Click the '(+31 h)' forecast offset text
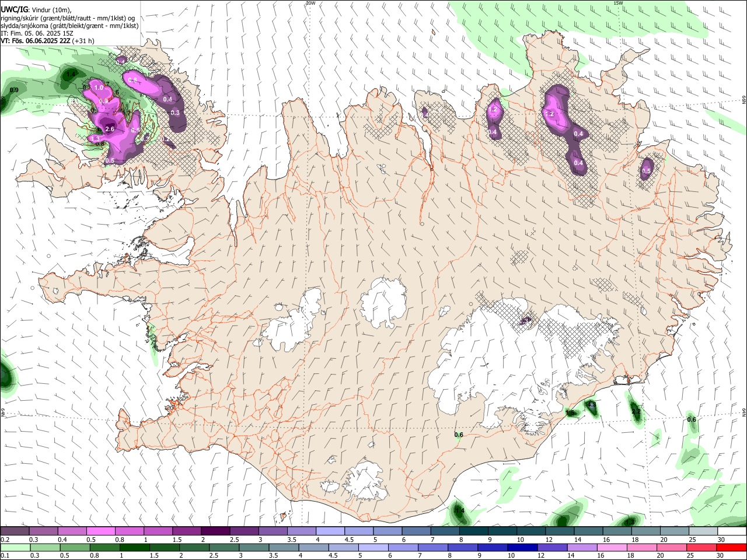The height and width of the screenshot is (560, 747). (84, 41)
